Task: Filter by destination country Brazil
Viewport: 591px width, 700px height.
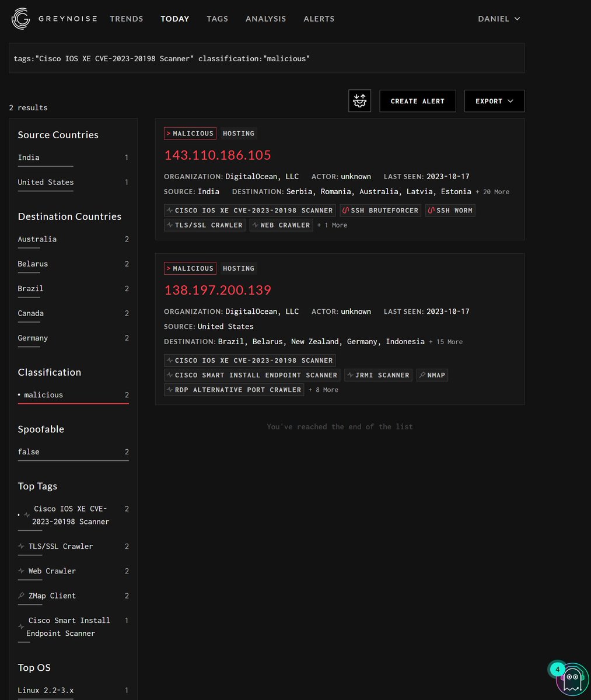Action: [74, 289]
